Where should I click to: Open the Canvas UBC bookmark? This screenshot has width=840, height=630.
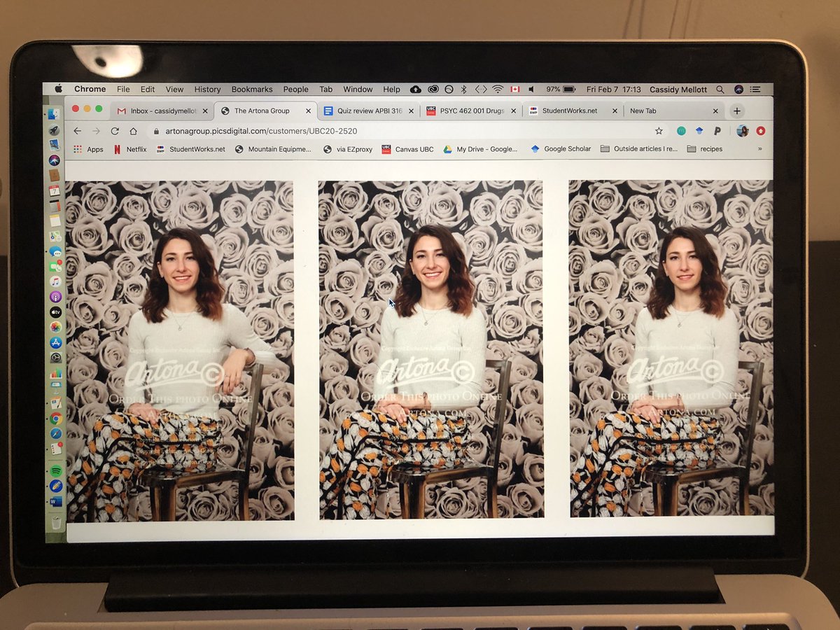click(408, 149)
